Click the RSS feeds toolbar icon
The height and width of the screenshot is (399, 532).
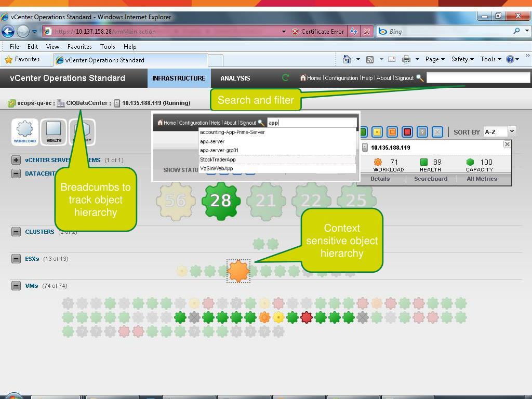tap(370, 59)
